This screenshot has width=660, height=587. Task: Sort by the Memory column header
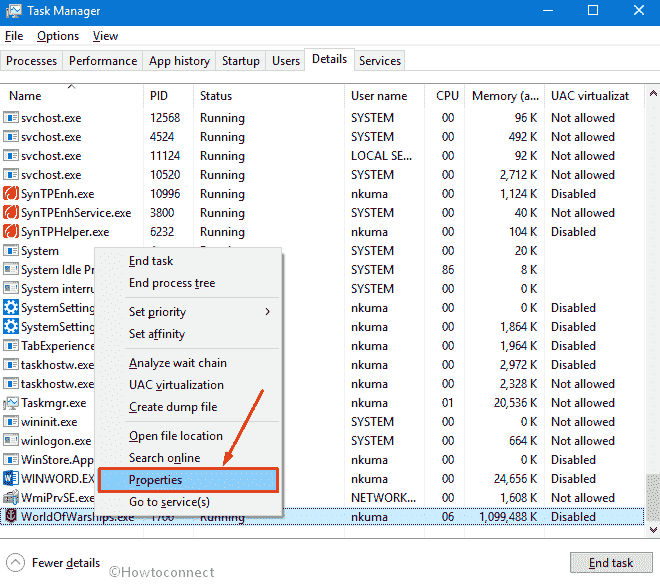tap(505, 96)
